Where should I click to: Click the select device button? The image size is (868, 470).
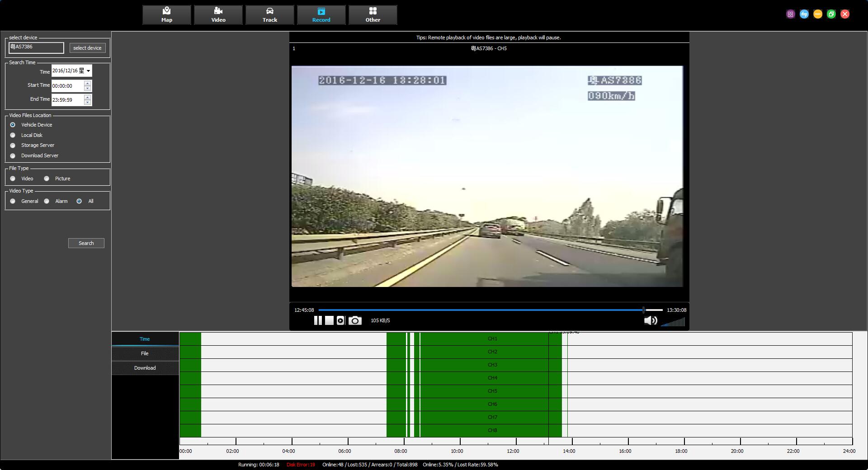click(87, 48)
